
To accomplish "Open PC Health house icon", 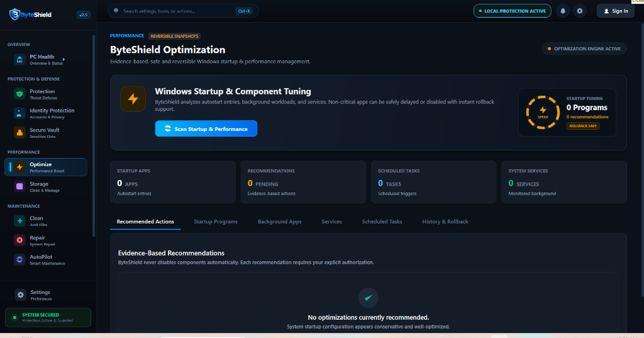I will [x=19, y=60].
